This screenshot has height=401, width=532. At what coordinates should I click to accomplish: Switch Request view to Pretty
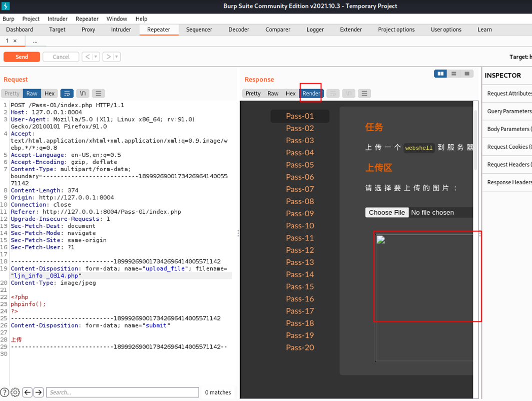click(12, 93)
